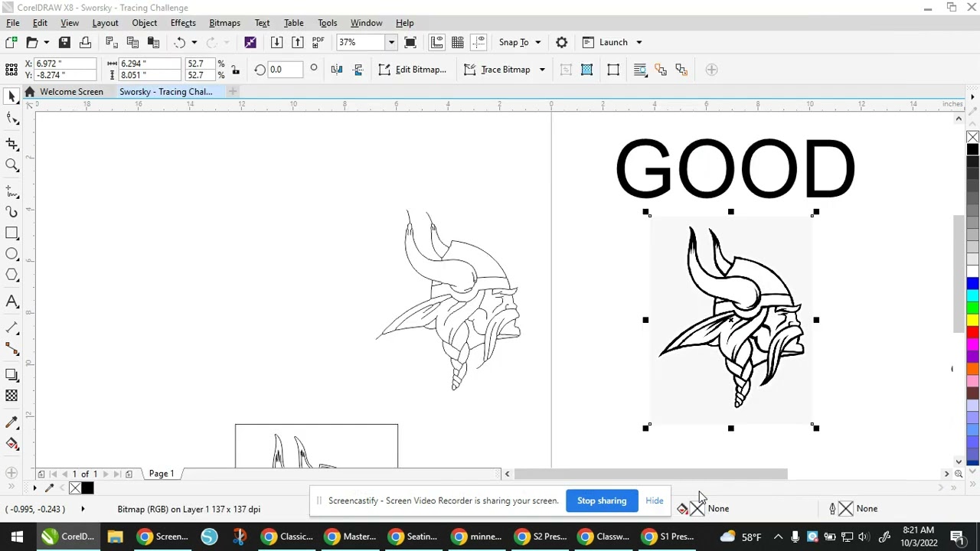Select the Freehand tool

click(11, 190)
